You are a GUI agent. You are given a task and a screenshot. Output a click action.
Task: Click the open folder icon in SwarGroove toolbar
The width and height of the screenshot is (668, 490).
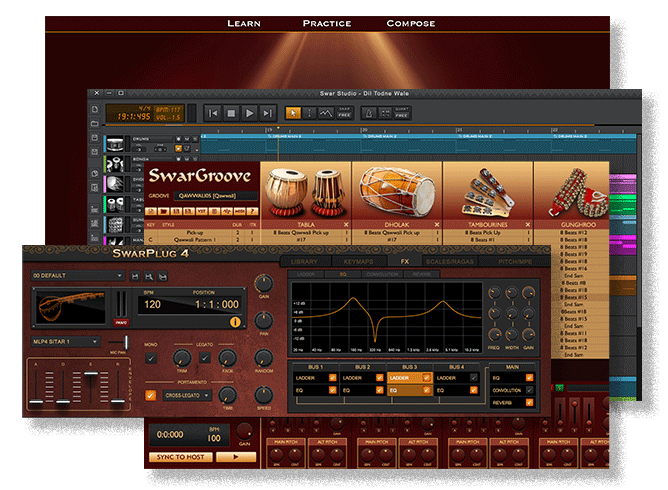tap(164, 211)
